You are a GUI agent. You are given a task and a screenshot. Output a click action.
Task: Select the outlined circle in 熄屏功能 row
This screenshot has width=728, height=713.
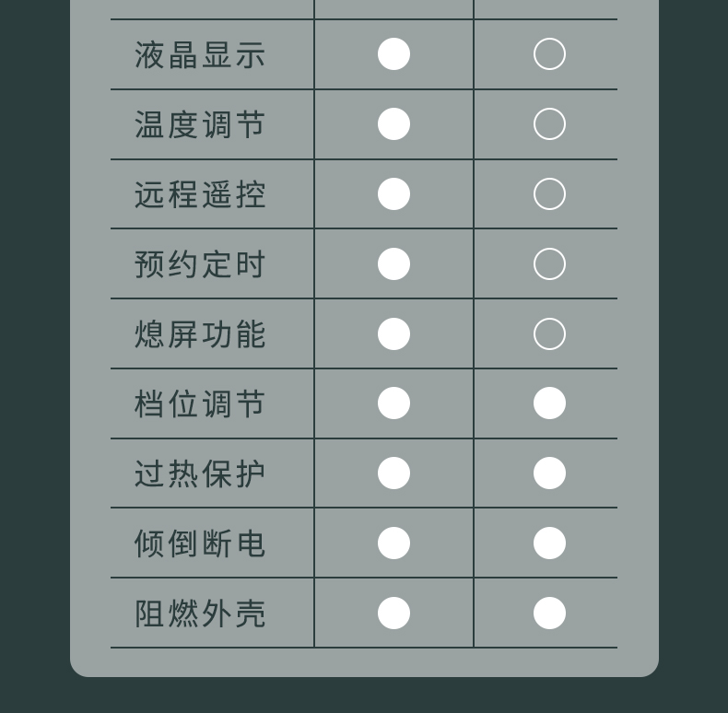point(549,334)
